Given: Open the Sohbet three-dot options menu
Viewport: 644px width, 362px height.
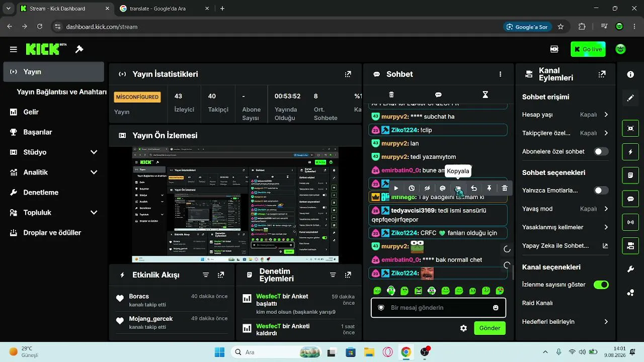Looking at the screenshot, I should coord(500,74).
